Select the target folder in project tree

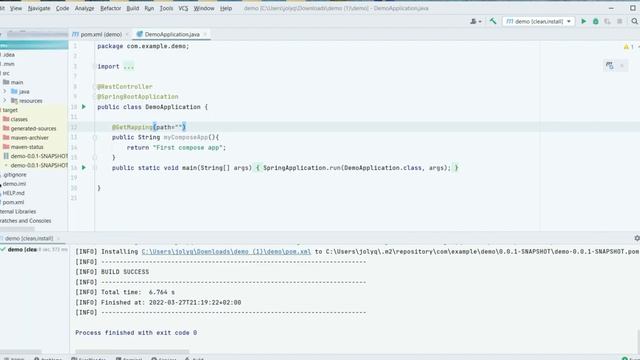click(x=10, y=110)
